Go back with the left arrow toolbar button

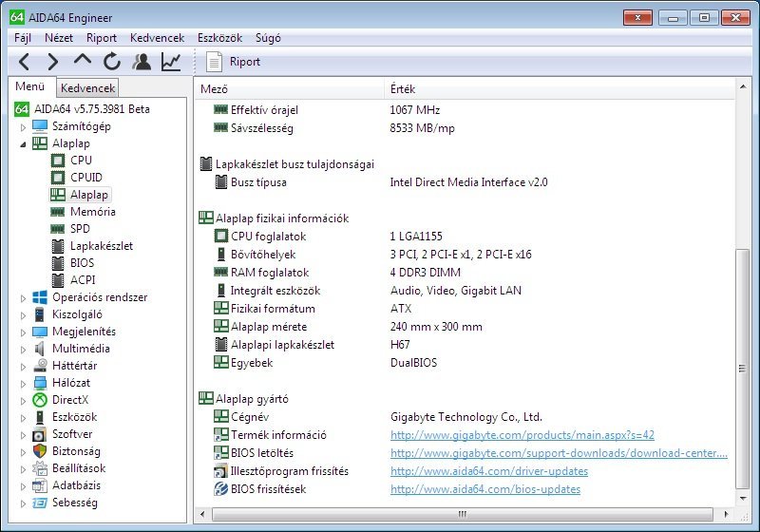coord(25,62)
